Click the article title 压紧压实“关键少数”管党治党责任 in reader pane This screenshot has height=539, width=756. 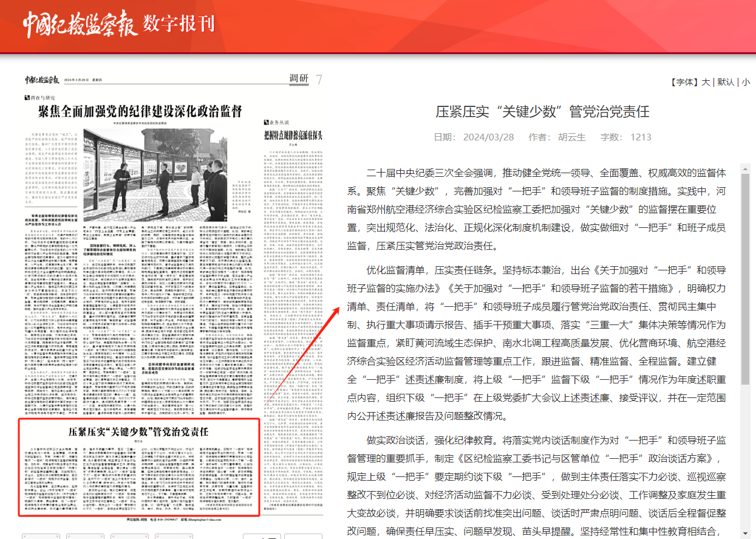[542, 111]
